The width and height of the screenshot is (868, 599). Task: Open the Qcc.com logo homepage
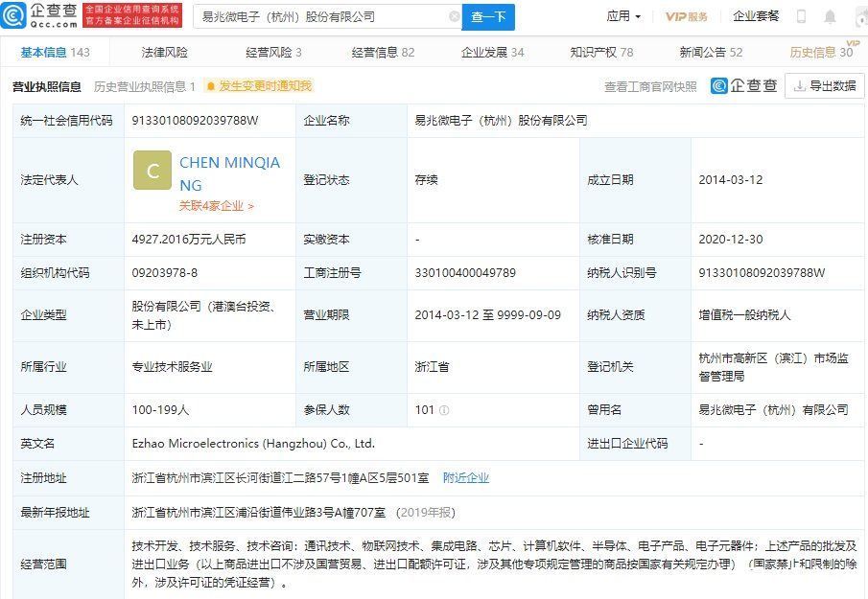[x=39, y=15]
